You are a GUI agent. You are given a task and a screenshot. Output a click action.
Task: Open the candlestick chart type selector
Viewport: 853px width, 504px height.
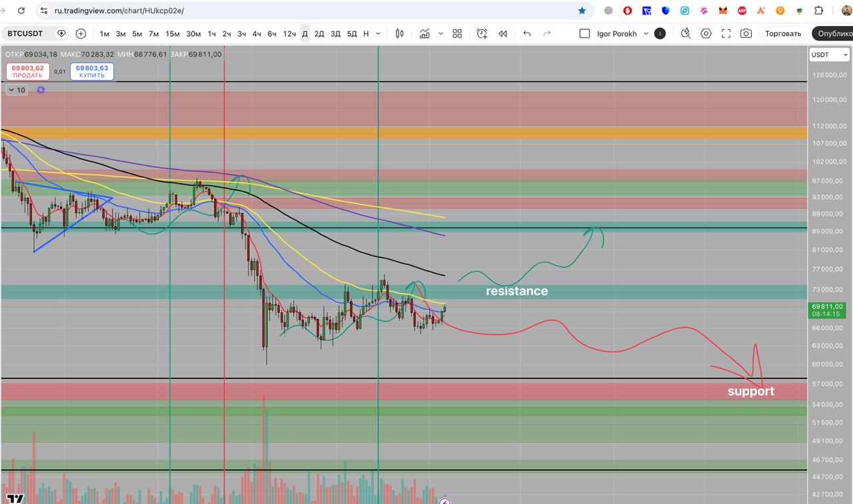point(400,33)
